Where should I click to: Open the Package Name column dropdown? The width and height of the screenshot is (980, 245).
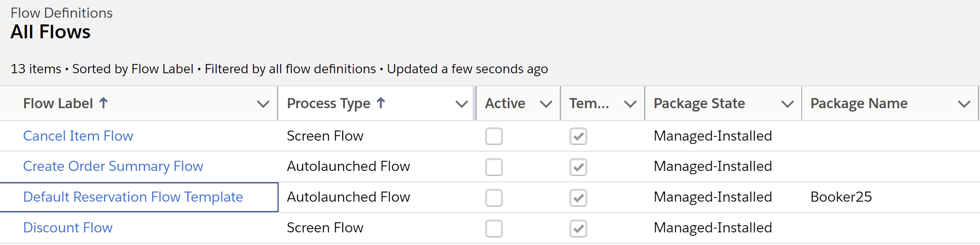pyautogui.click(x=964, y=104)
